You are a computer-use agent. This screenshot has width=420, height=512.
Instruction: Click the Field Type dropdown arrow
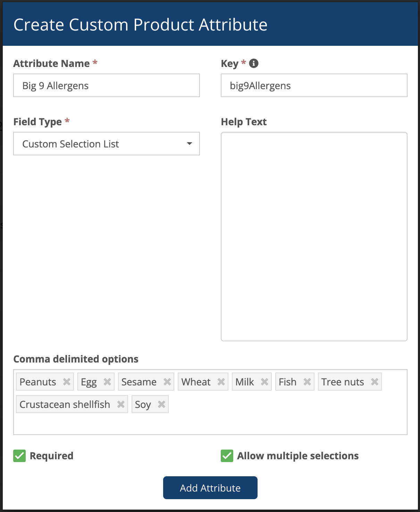coord(190,144)
